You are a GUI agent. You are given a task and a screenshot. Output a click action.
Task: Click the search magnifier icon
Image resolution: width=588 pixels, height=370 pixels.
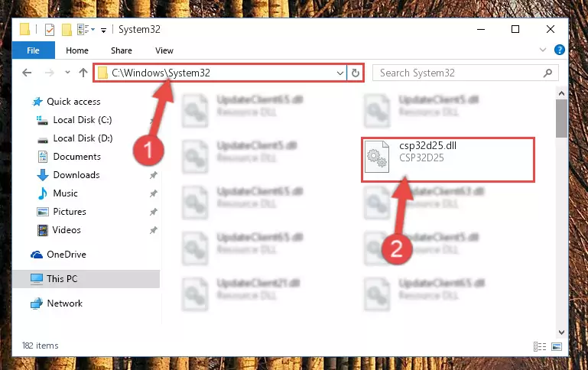pyautogui.click(x=547, y=73)
